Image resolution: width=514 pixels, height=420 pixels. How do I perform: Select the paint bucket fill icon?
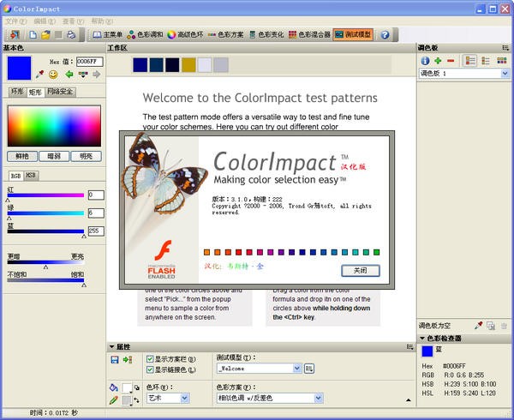tap(114, 387)
